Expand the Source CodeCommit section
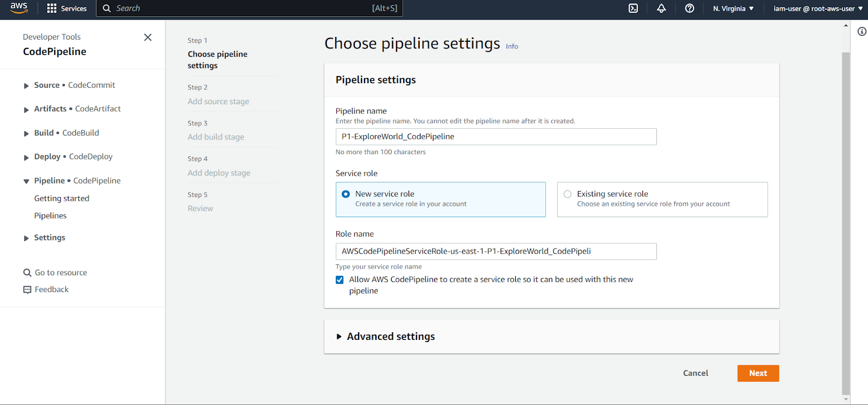868x405 pixels. click(x=26, y=86)
